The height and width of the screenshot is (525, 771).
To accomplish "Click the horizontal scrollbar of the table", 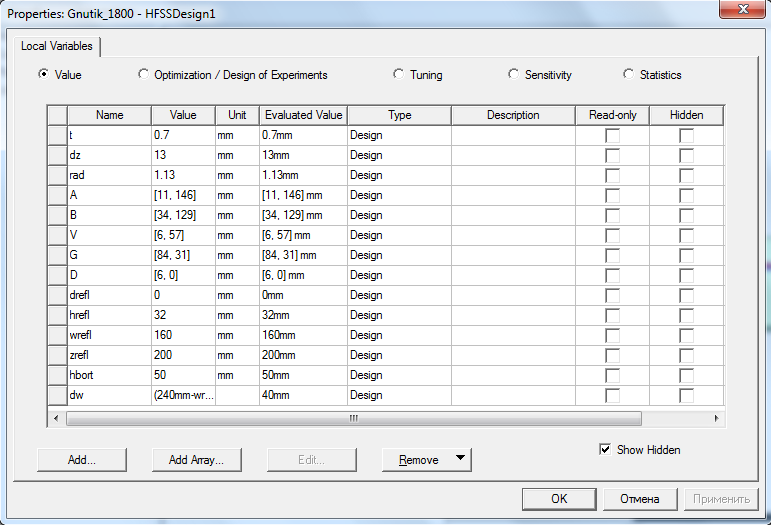I will (x=354, y=419).
